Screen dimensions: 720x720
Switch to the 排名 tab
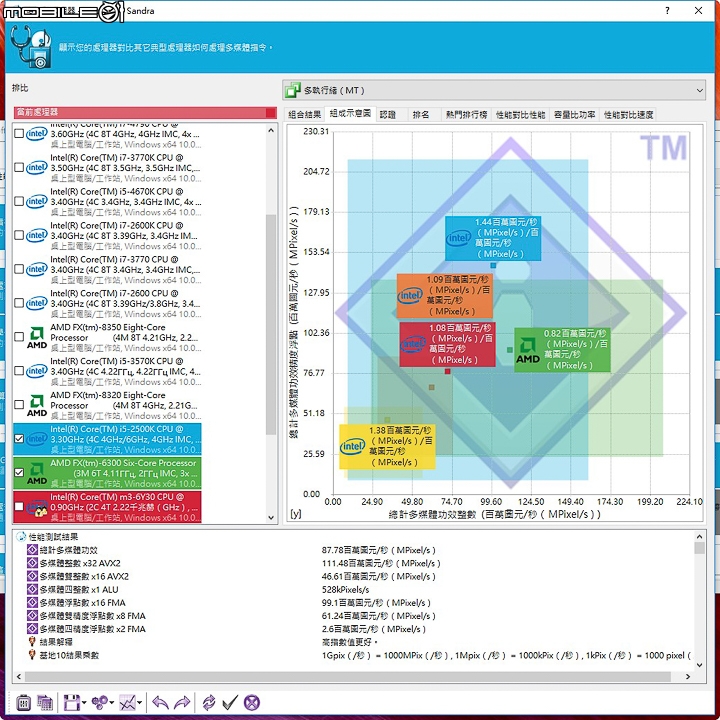421,114
